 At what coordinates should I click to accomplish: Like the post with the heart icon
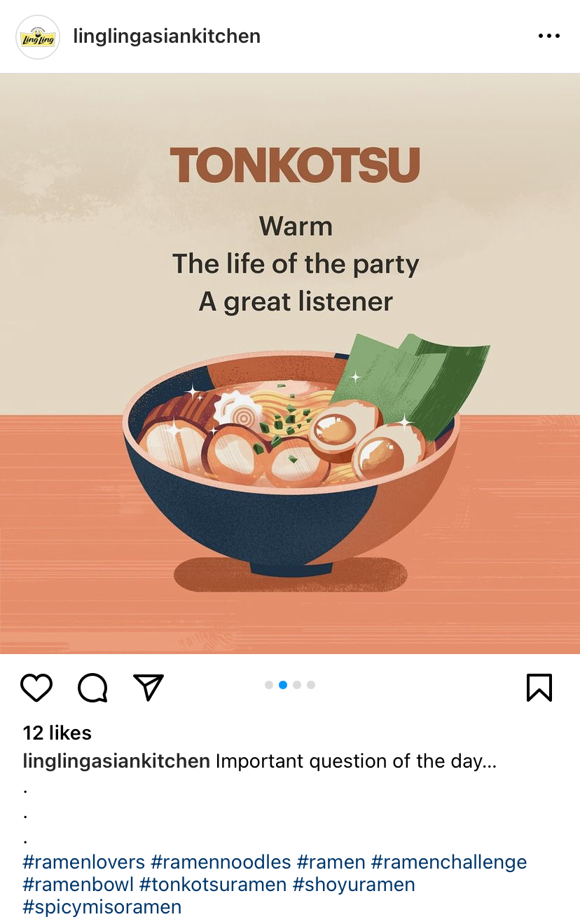pos(36,688)
